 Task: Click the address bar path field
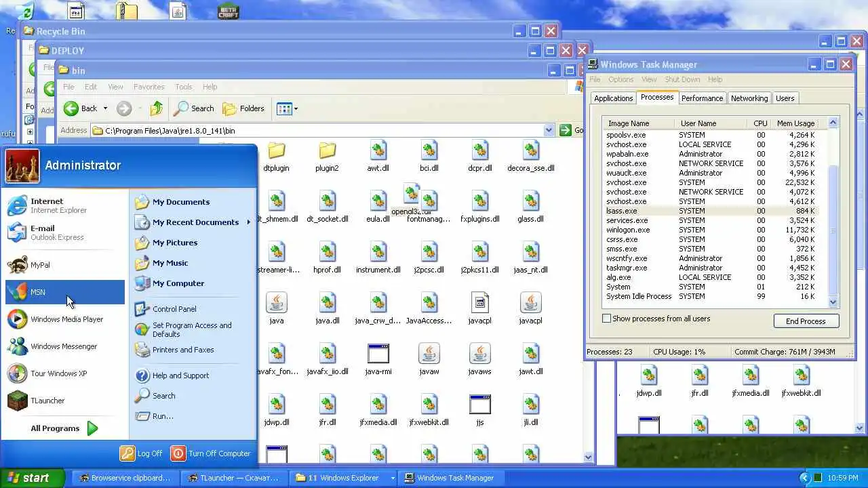pyautogui.click(x=317, y=130)
